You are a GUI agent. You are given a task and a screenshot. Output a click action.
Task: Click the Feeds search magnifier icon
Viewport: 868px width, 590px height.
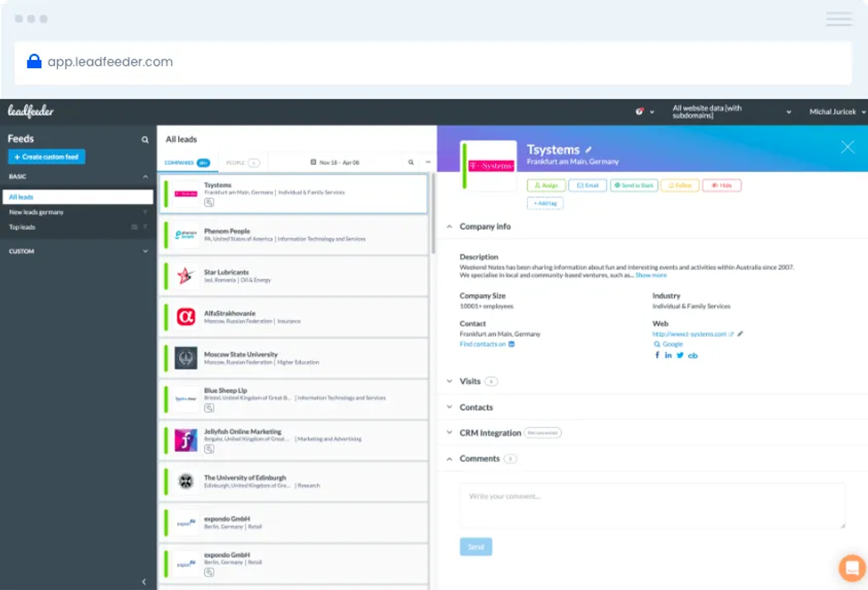pos(145,140)
